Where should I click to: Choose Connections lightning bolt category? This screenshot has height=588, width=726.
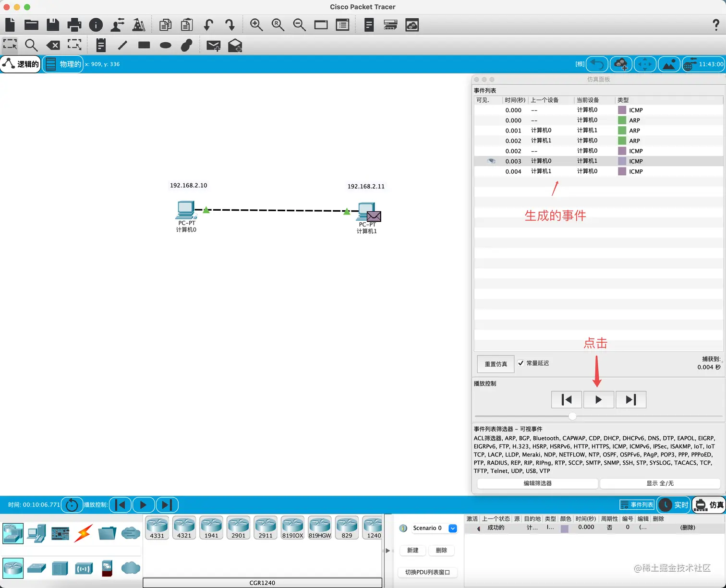84,533
